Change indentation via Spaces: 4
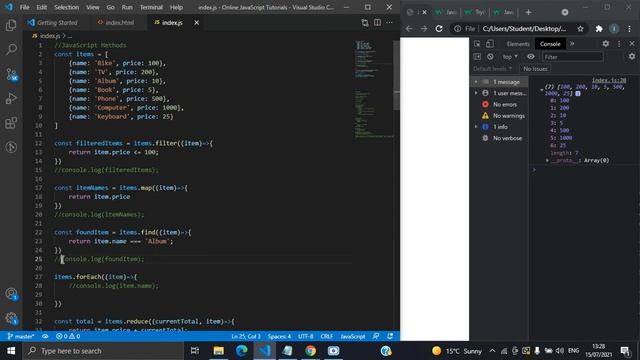Image resolution: width=640 pixels, height=360 pixels. coord(280,336)
